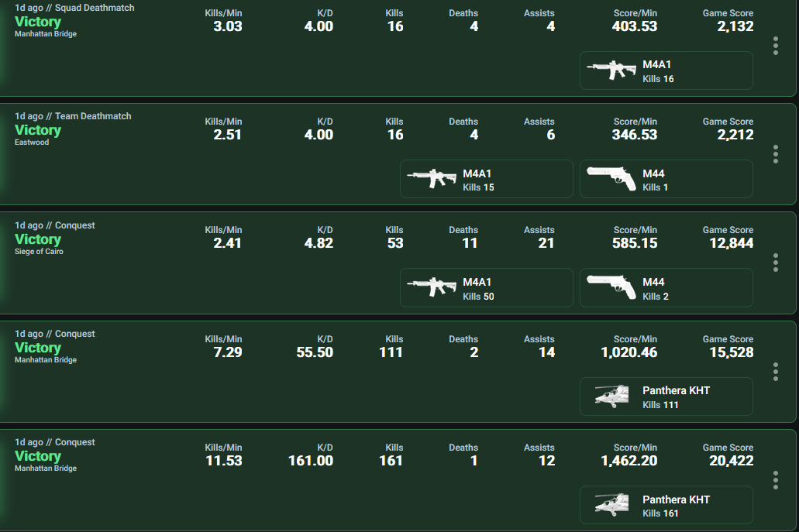Open Victory result of Team Deathmatch match
The width and height of the screenshot is (799, 532).
pyautogui.click(x=38, y=130)
